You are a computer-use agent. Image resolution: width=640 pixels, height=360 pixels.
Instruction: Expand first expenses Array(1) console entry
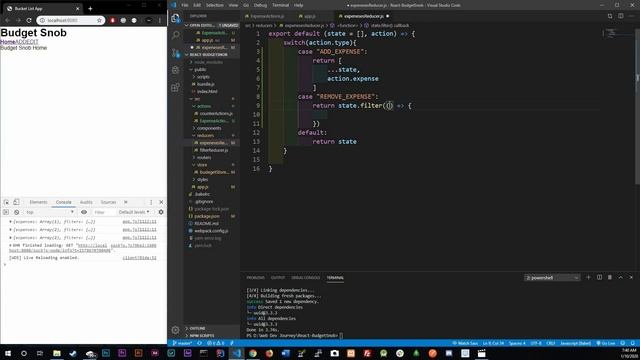[x=10, y=222]
